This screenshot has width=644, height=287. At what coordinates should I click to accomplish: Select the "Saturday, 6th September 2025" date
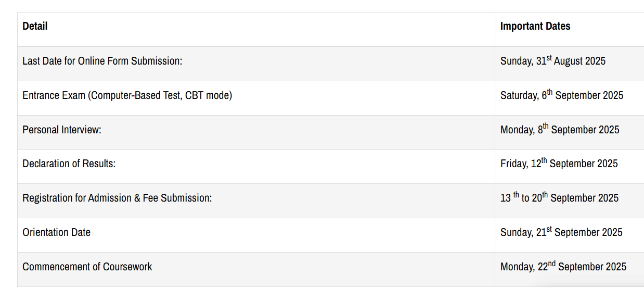pyautogui.click(x=562, y=95)
